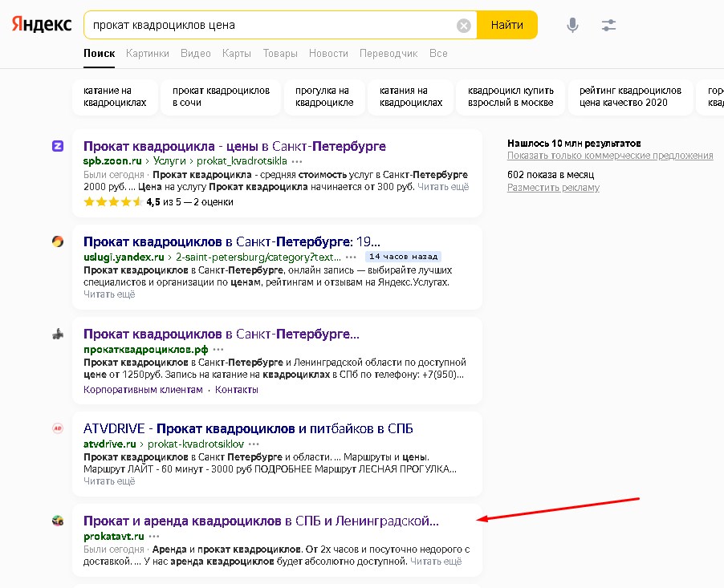Click the prokatavt.ru favicon
Viewport: 724px width, 588px height.
pyautogui.click(x=57, y=520)
